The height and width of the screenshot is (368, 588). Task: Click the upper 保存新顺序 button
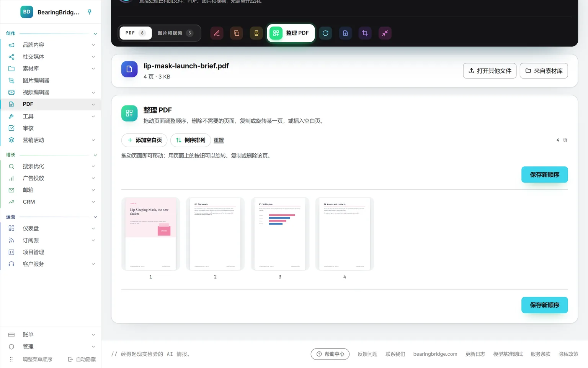tap(544, 175)
